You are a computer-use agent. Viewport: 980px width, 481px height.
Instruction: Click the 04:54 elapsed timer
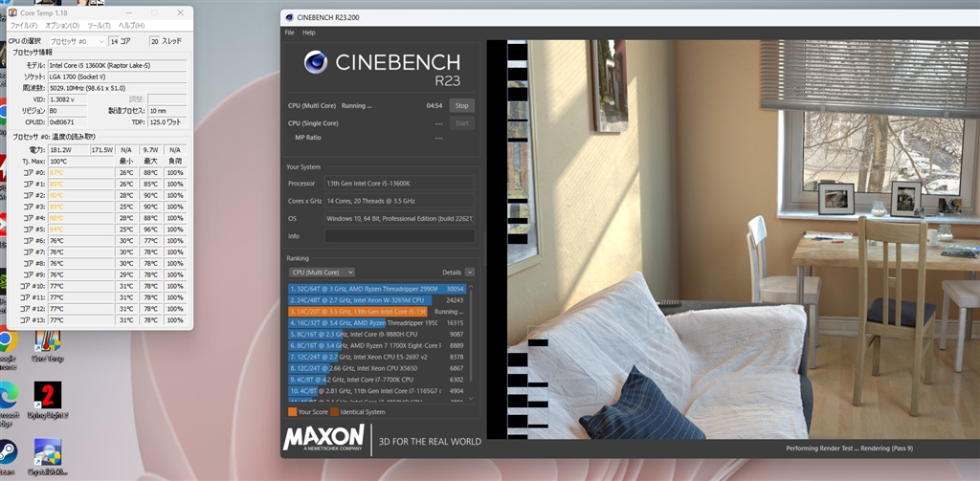[434, 106]
